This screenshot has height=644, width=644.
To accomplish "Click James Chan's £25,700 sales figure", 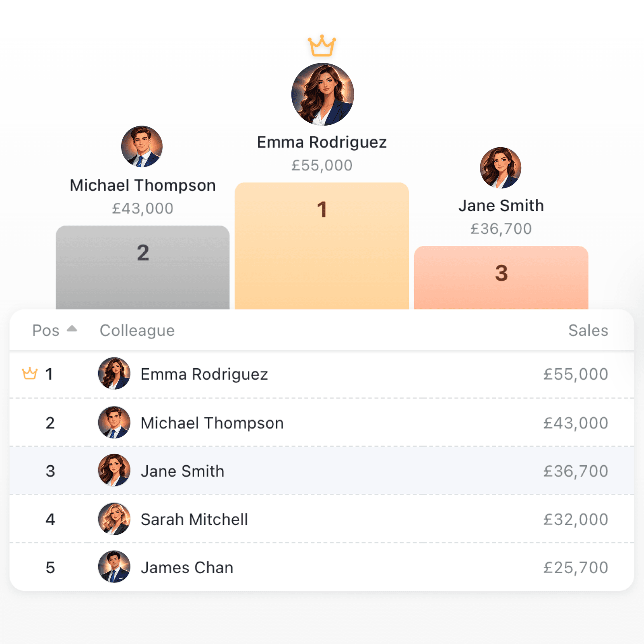I will (576, 568).
